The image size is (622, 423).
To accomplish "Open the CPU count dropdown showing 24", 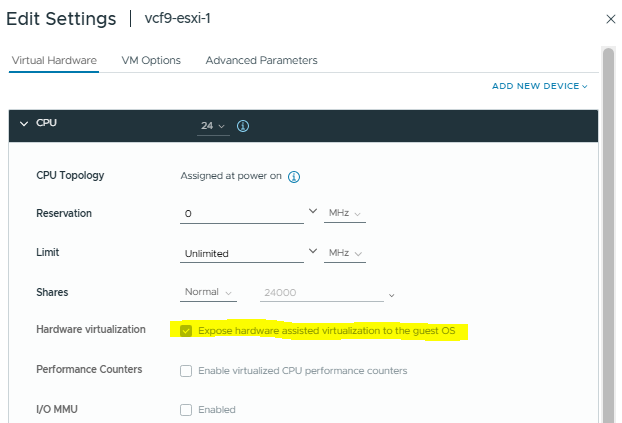I will point(214,126).
